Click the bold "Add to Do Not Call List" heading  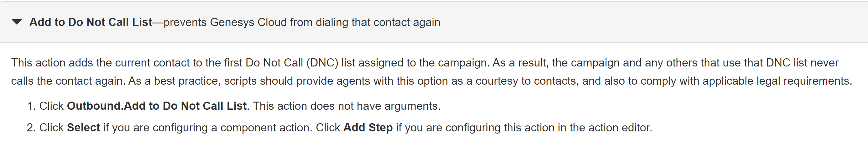91,22
